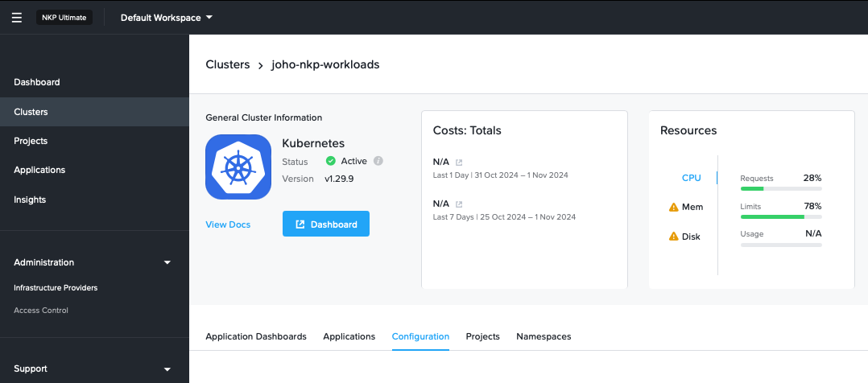The width and height of the screenshot is (868, 383).
Task: Switch to the Applications tab
Action: pos(349,336)
